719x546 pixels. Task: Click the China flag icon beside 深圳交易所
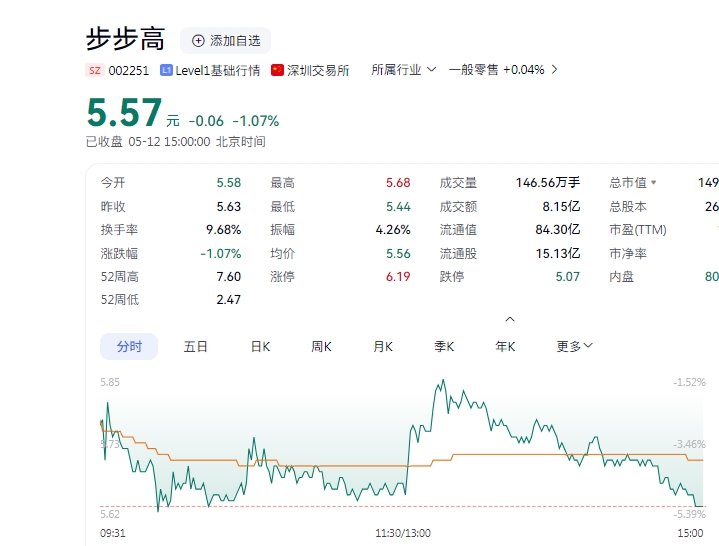tap(277, 70)
